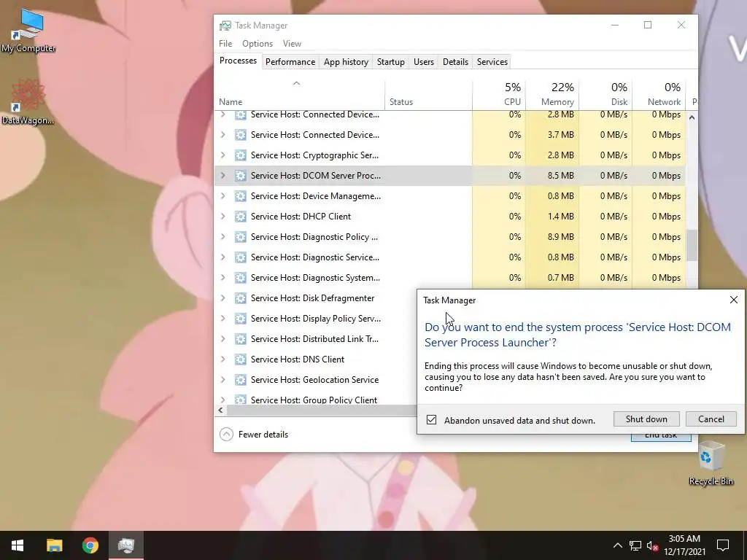Image resolution: width=747 pixels, height=560 pixels.
Task: Click the Task Manager title bar icon
Action: point(225,26)
